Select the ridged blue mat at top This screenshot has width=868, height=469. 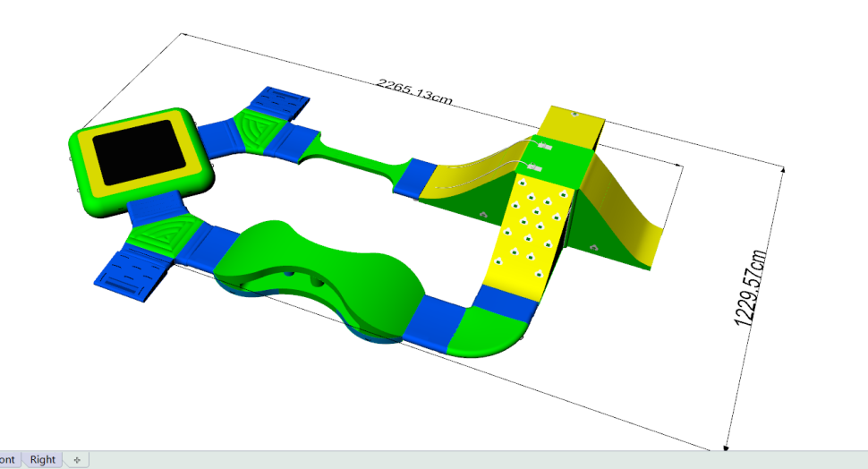278,101
